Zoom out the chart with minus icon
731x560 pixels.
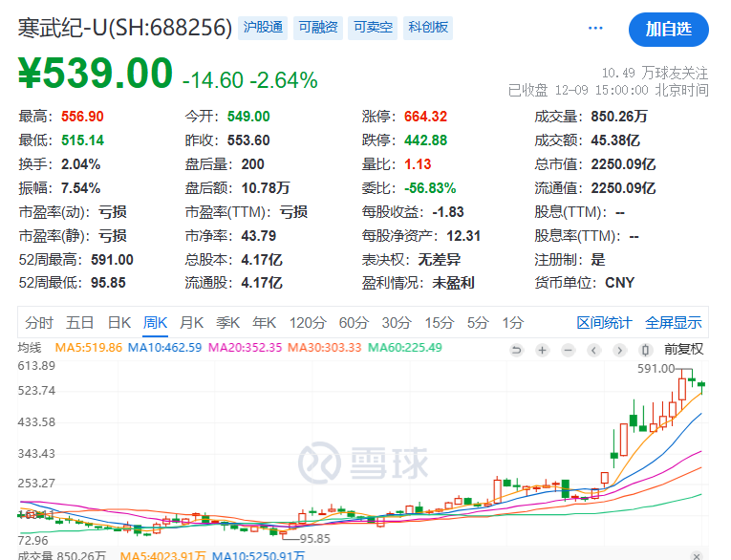568,350
